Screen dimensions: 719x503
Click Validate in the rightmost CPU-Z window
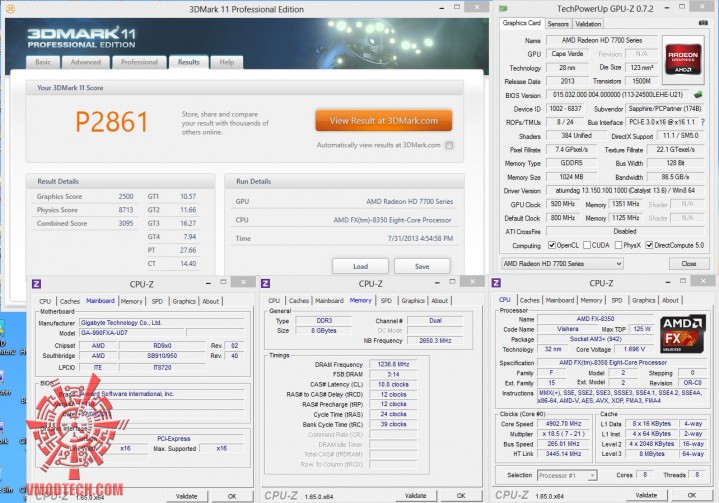646,495
